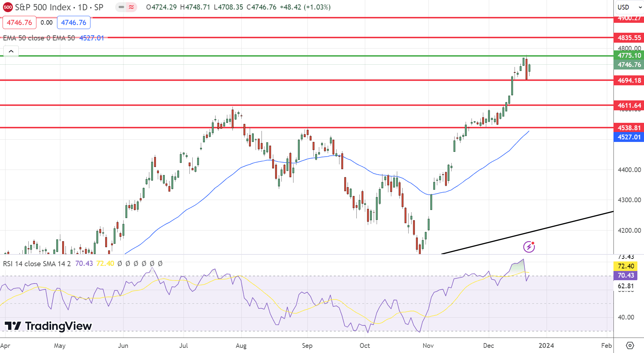This screenshot has height=353, width=644.
Task: Click the S&P 500 symbol logo icon
Action: click(8, 7)
